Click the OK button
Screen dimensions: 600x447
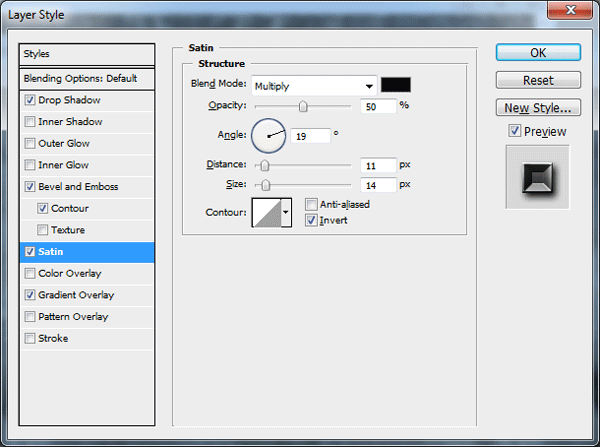click(538, 52)
